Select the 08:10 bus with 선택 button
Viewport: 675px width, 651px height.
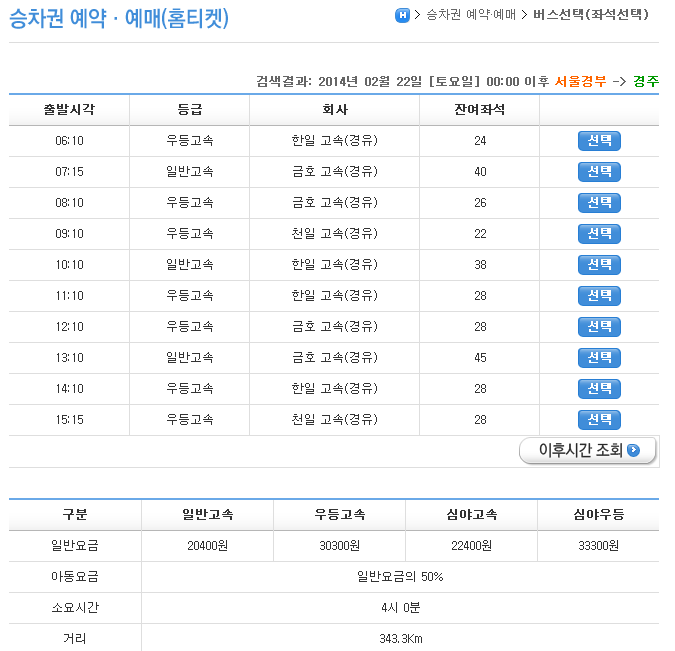coord(599,203)
